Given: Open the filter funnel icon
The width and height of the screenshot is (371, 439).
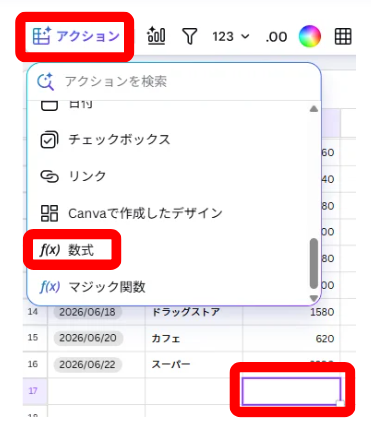Looking at the screenshot, I should [190, 36].
